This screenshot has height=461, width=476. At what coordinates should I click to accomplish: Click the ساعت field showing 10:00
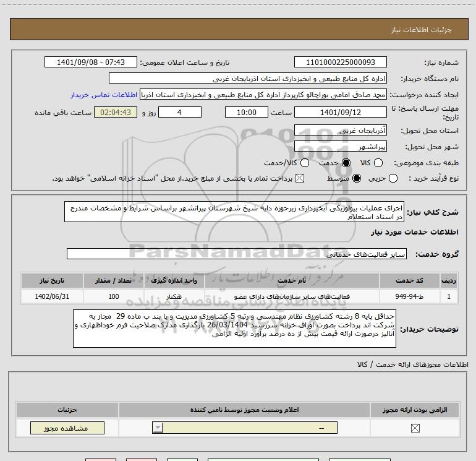pos(247,112)
